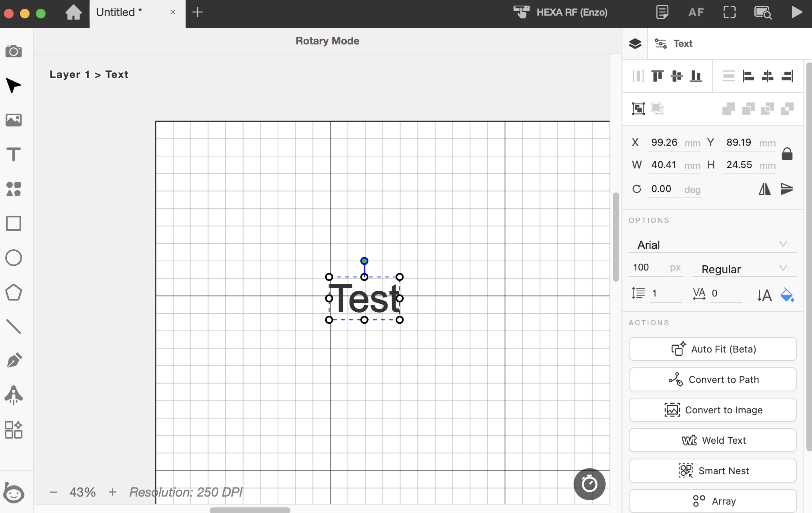The height and width of the screenshot is (513, 812).
Task: Select the Pen tool
Action: [14, 361]
